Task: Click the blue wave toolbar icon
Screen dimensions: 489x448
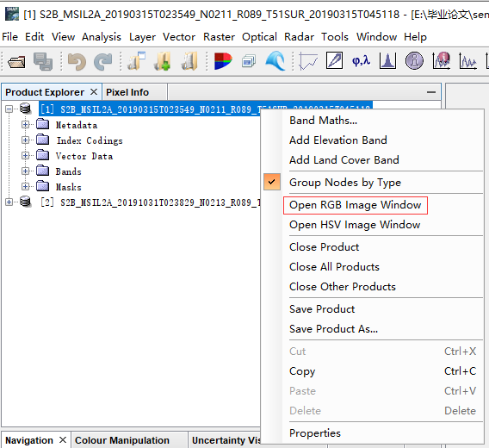Action: coord(275,61)
